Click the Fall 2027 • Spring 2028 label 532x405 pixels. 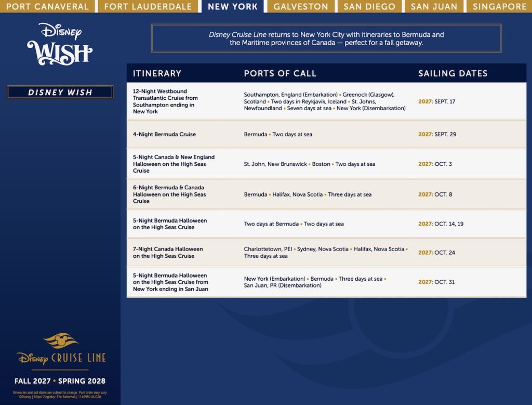60,381
